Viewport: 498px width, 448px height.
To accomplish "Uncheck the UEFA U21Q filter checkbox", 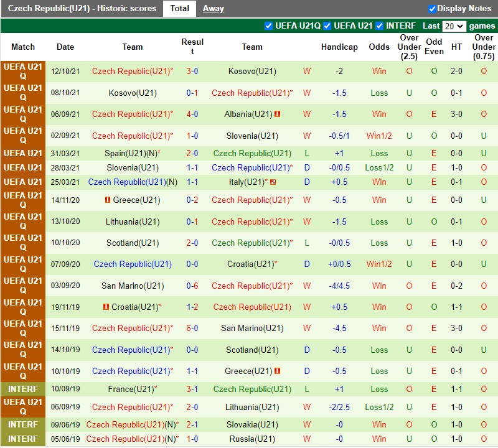I will coord(269,26).
